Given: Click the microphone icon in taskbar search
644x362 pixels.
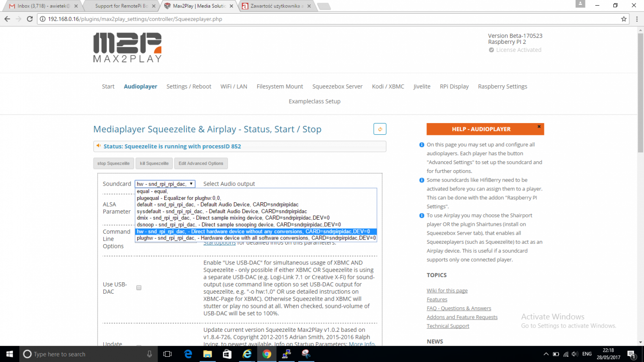Looking at the screenshot, I should tap(150, 354).
